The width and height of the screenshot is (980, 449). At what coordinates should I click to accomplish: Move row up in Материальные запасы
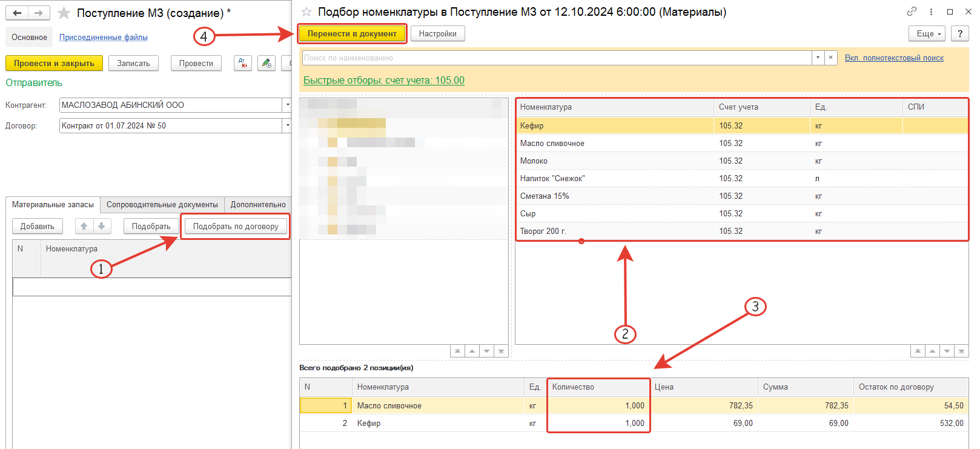[x=84, y=226]
